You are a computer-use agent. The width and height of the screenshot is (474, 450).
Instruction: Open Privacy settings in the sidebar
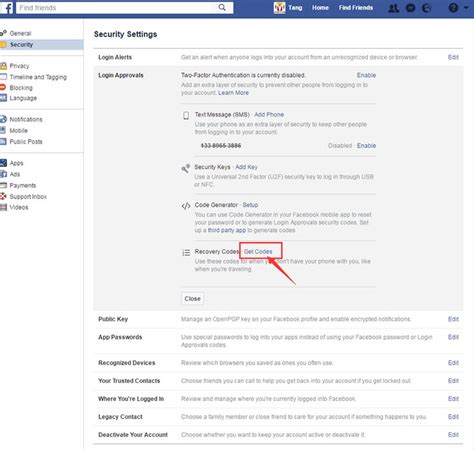tap(19, 66)
